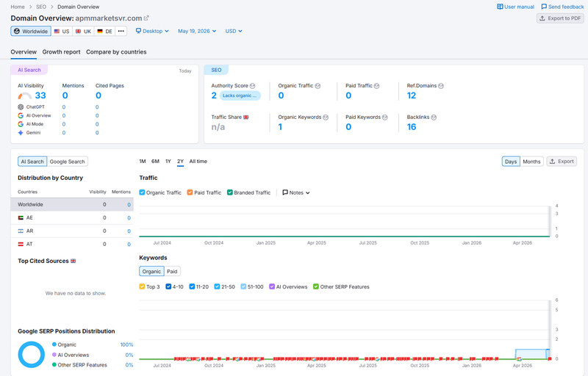
Task: Select the AE country row
Action: click(72, 217)
